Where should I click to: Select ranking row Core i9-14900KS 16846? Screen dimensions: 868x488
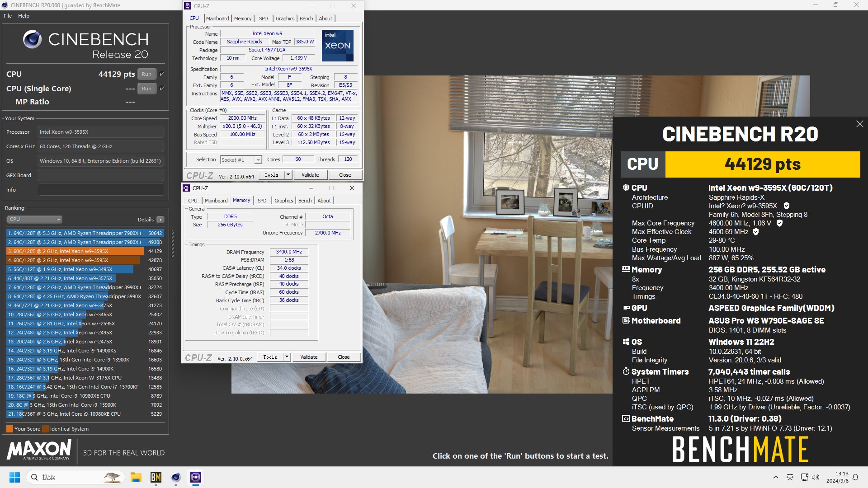[x=85, y=351]
